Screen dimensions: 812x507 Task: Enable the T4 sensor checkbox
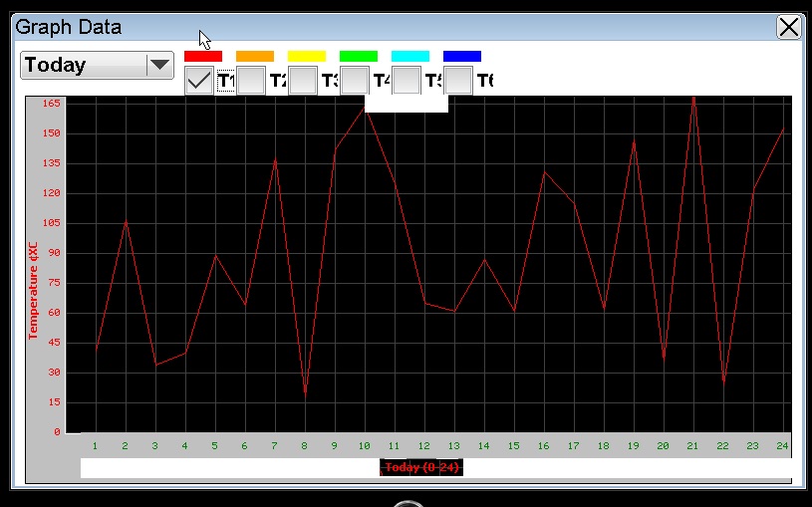[355, 81]
